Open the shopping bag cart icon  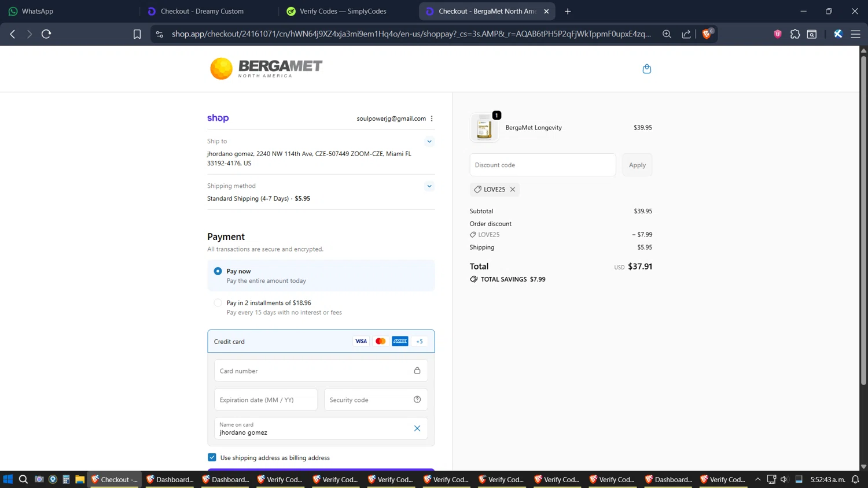pyautogui.click(x=647, y=69)
